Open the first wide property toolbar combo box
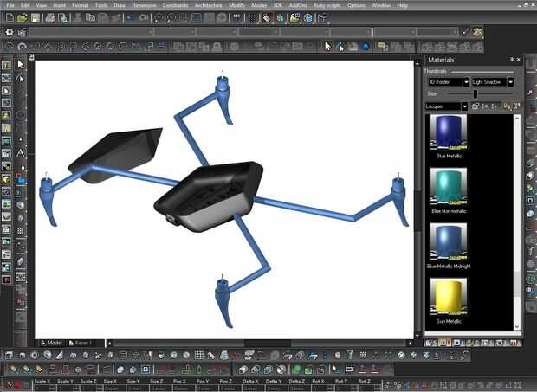The height and width of the screenshot is (392, 537). [91, 32]
